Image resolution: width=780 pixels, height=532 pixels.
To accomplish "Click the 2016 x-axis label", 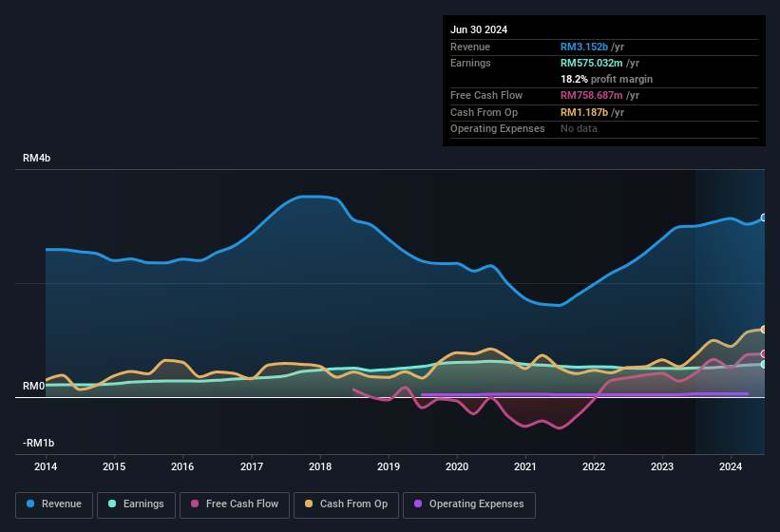I will pyautogui.click(x=182, y=466).
